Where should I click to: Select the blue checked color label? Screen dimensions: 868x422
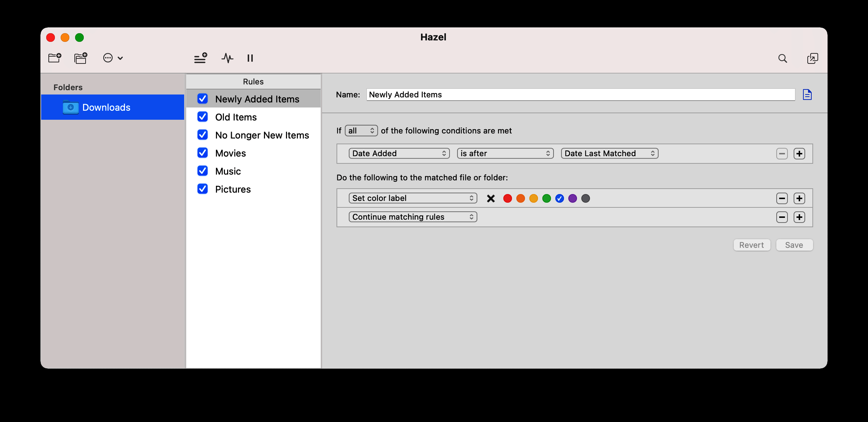click(x=560, y=198)
